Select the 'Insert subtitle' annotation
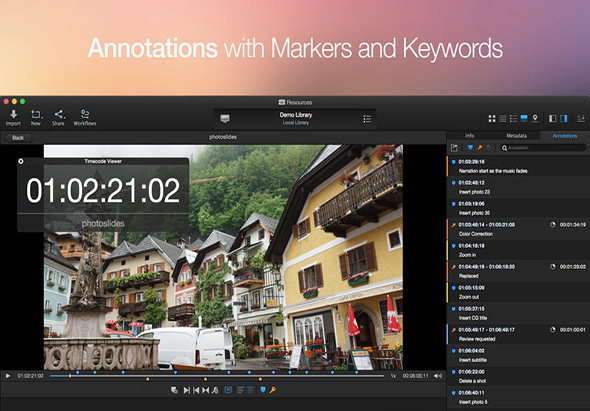This screenshot has width=590, height=411. coord(518,355)
